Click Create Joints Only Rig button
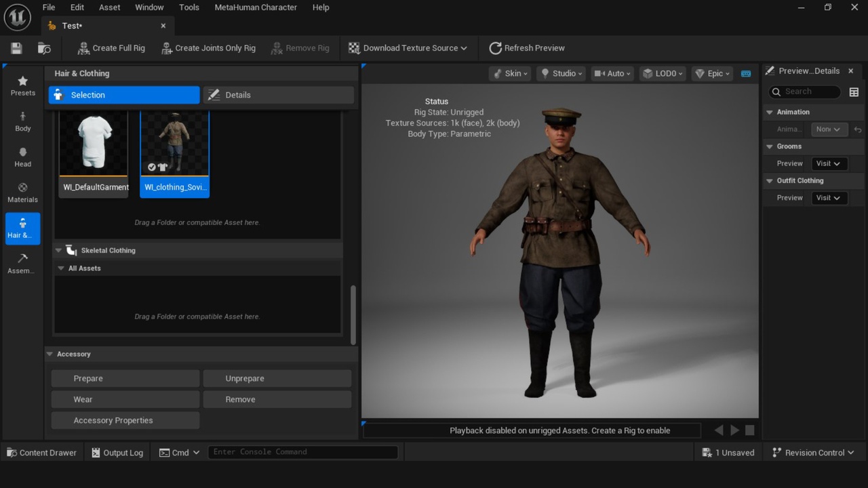The width and height of the screenshot is (868, 488). (x=208, y=48)
